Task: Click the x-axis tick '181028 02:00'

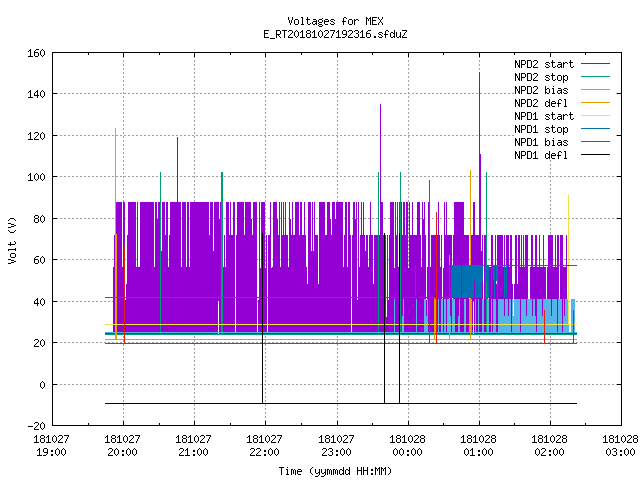Action: click(549, 446)
